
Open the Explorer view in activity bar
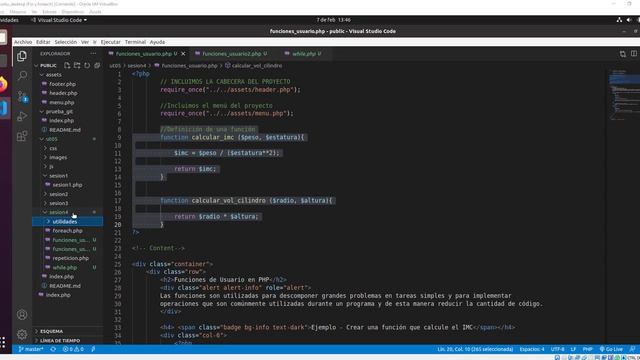click(22, 56)
